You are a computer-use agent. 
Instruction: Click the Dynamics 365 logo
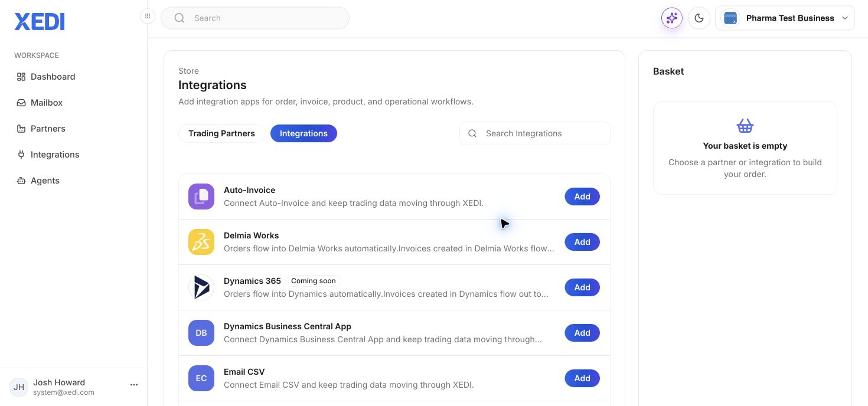[x=201, y=287]
